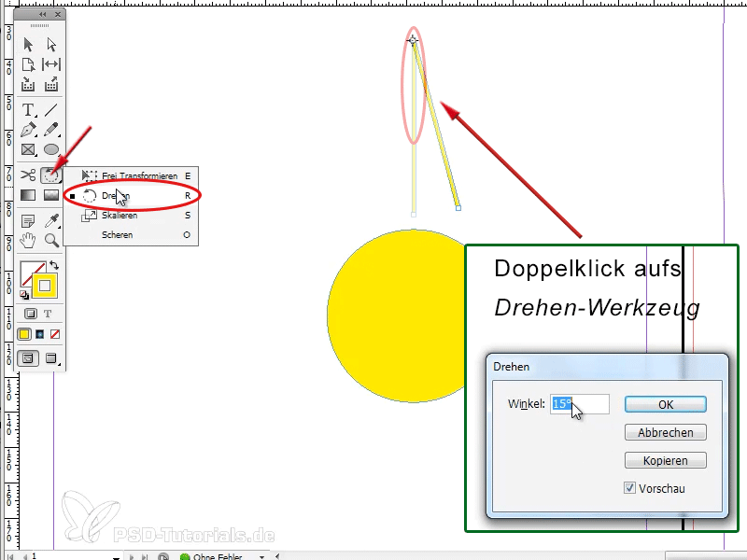The image size is (747, 560).
Task: Apply yellow color swatch button
Action: tap(24, 334)
